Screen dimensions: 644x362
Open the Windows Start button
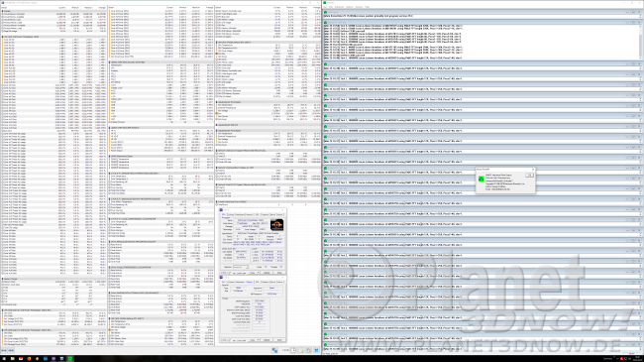(x=4, y=359)
